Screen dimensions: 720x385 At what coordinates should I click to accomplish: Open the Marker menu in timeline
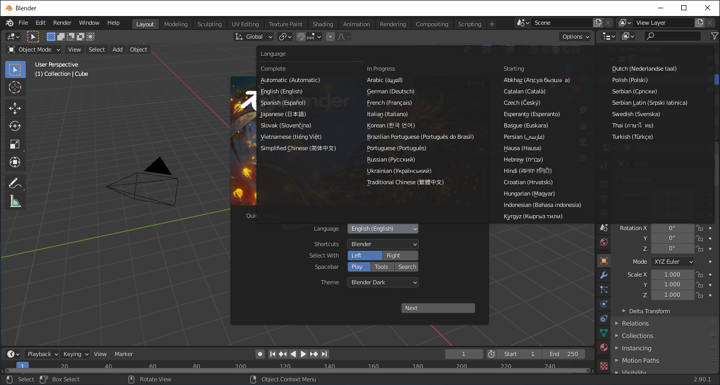(x=124, y=354)
